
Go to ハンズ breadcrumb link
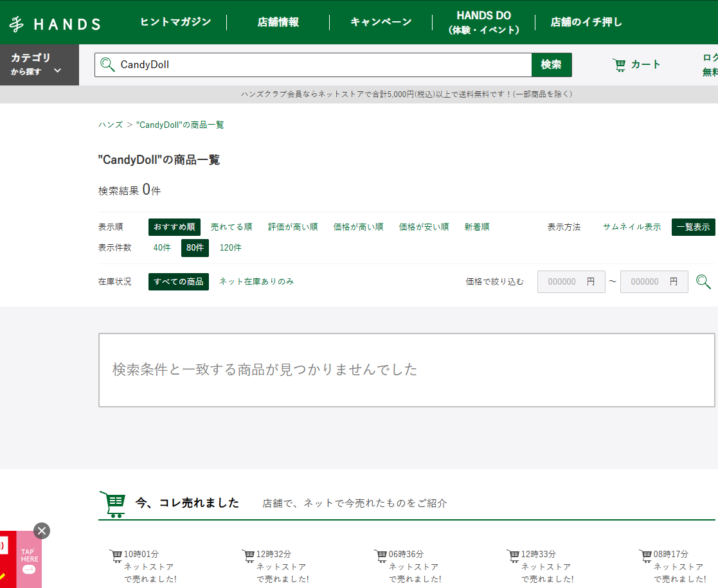pyautogui.click(x=111, y=125)
